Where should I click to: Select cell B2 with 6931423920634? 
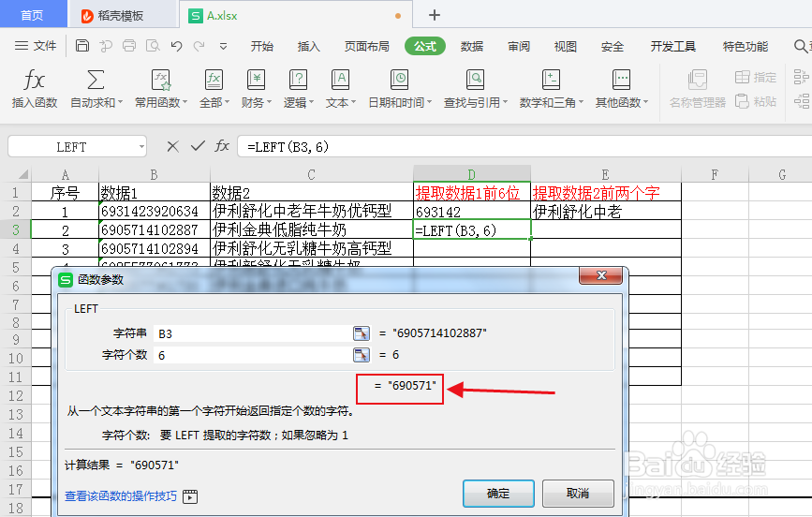pyautogui.click(x=155, y=211)
